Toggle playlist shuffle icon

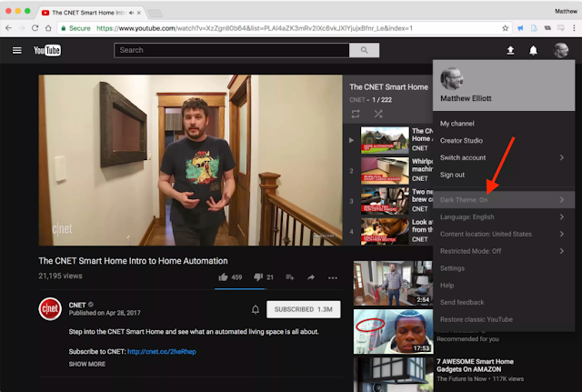click(x=378, y=114)
